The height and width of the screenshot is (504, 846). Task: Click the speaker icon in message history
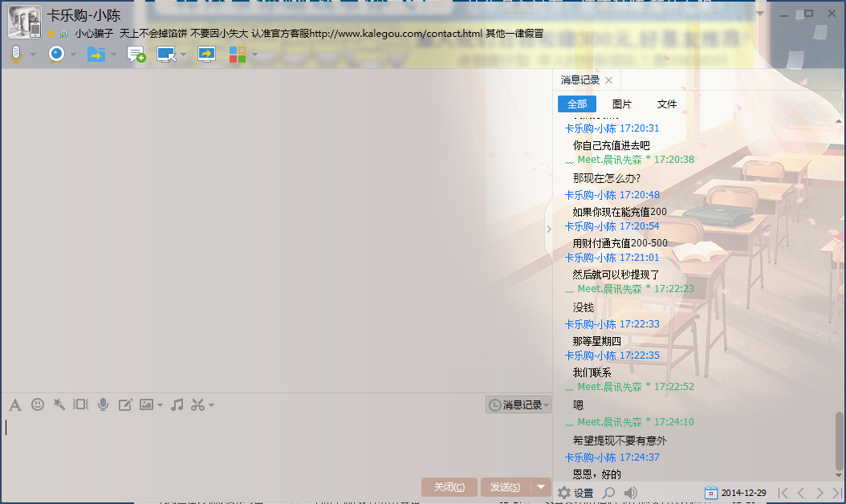[x=631, y=493]
